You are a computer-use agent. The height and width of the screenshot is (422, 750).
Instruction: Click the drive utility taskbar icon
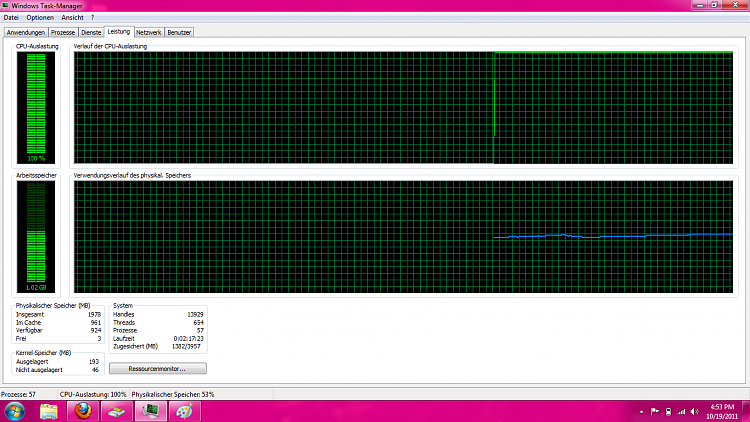tap(116, 411)
